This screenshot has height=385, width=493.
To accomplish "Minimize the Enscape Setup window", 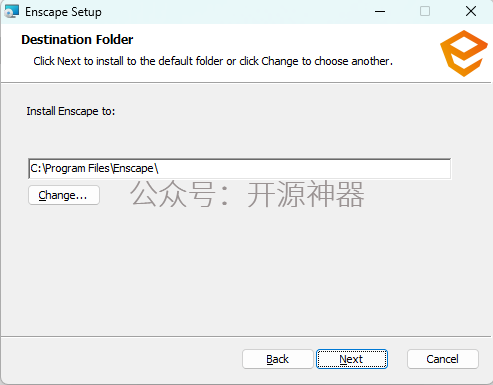I will point(380,12).
